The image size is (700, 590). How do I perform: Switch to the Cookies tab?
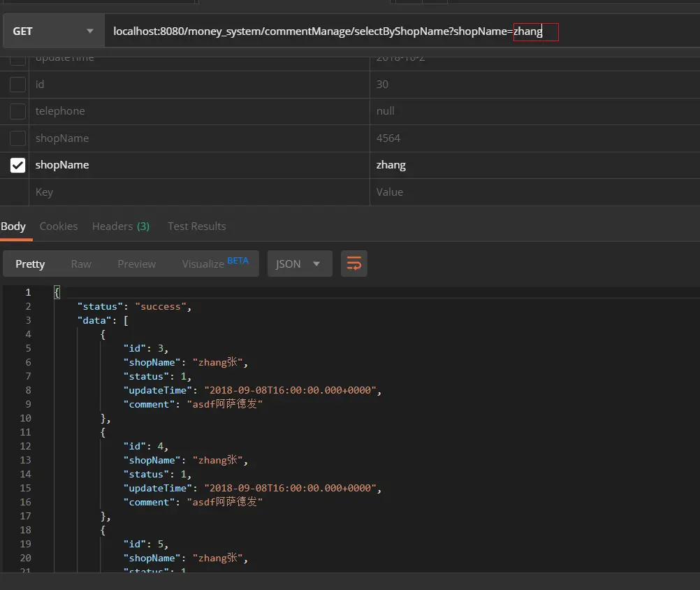click(59, 226)
